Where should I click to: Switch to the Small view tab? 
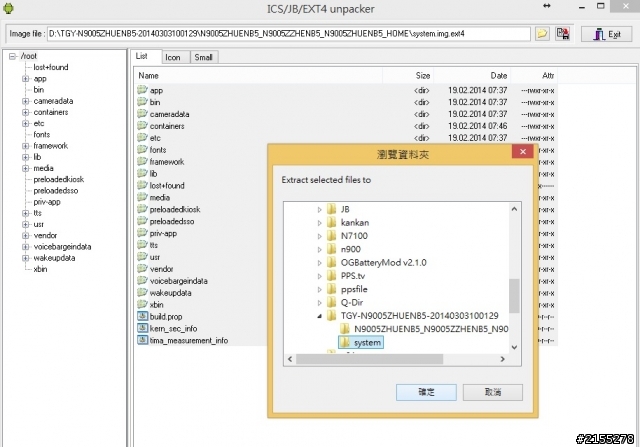(203, 57)
